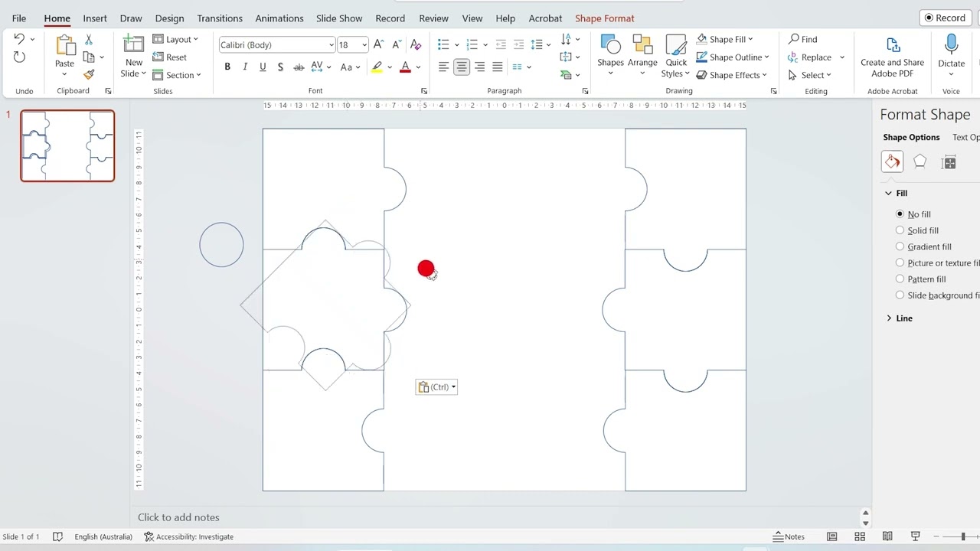Click the Record button
Viewport: 980px width, 551px height.
tap(944, 18)
